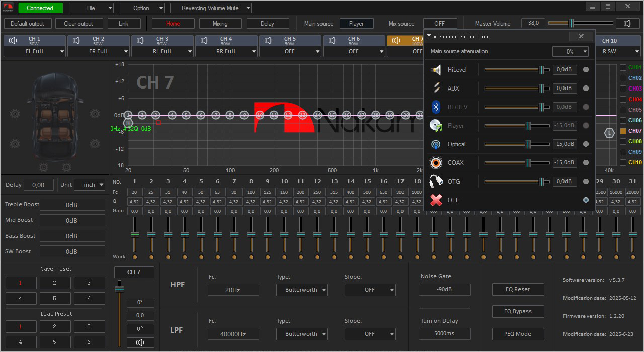
Task: Click the Master Volume slider
Action: 580,23
